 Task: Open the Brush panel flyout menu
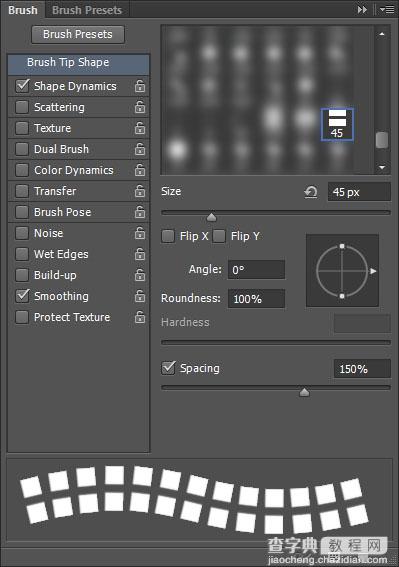[387, 10]
